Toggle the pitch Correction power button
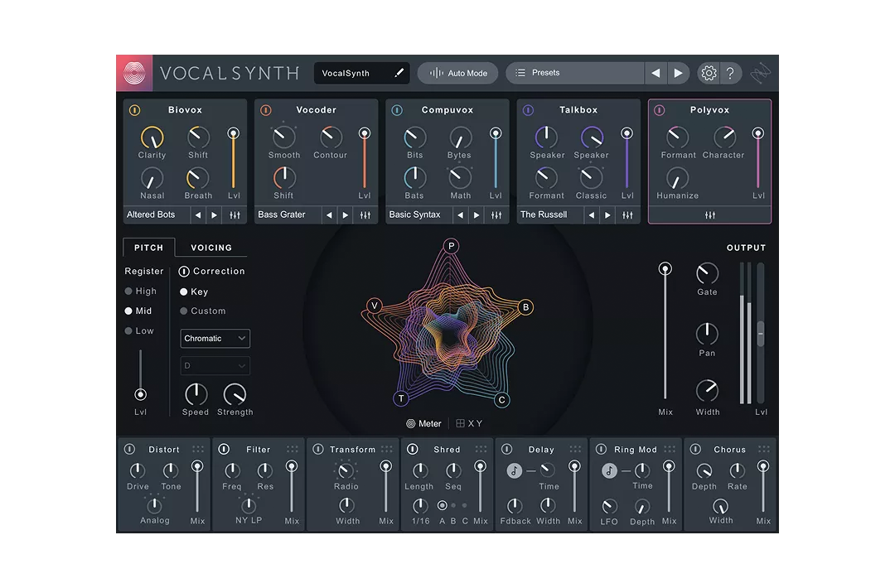This screenshot has width=895, height=588. tap(184, 272)
